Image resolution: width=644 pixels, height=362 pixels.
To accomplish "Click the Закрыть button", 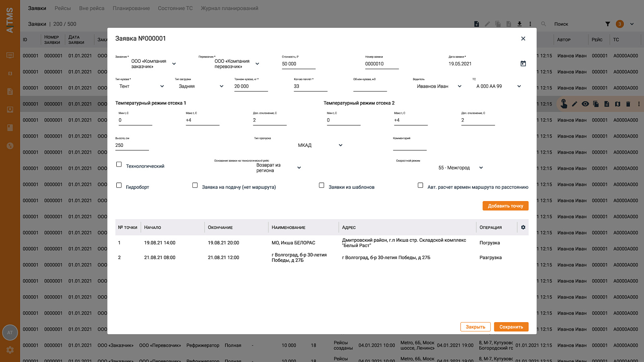I will pyautogui.click(x=475, y=327).
